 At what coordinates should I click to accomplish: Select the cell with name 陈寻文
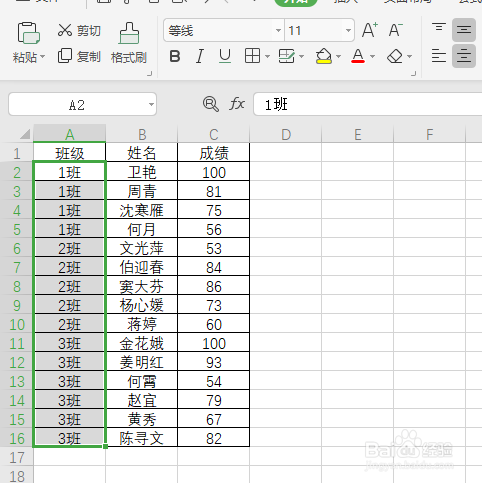coord(142,438)
